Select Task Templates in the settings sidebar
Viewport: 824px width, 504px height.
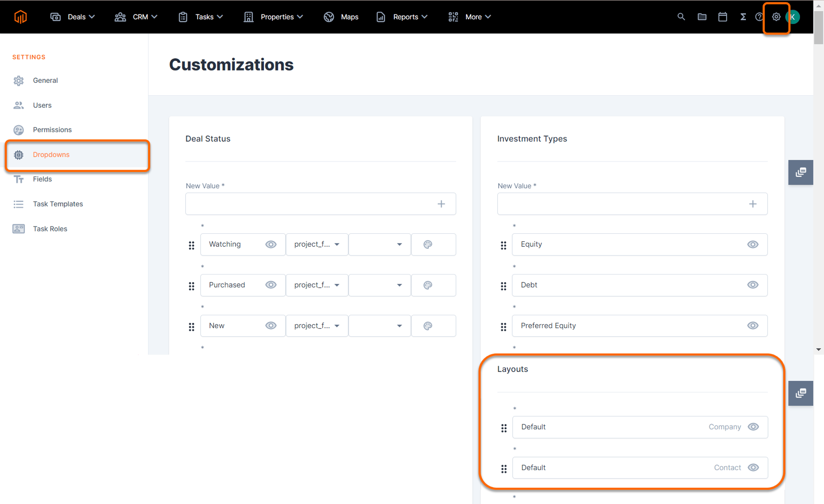(x=57, y=204)
